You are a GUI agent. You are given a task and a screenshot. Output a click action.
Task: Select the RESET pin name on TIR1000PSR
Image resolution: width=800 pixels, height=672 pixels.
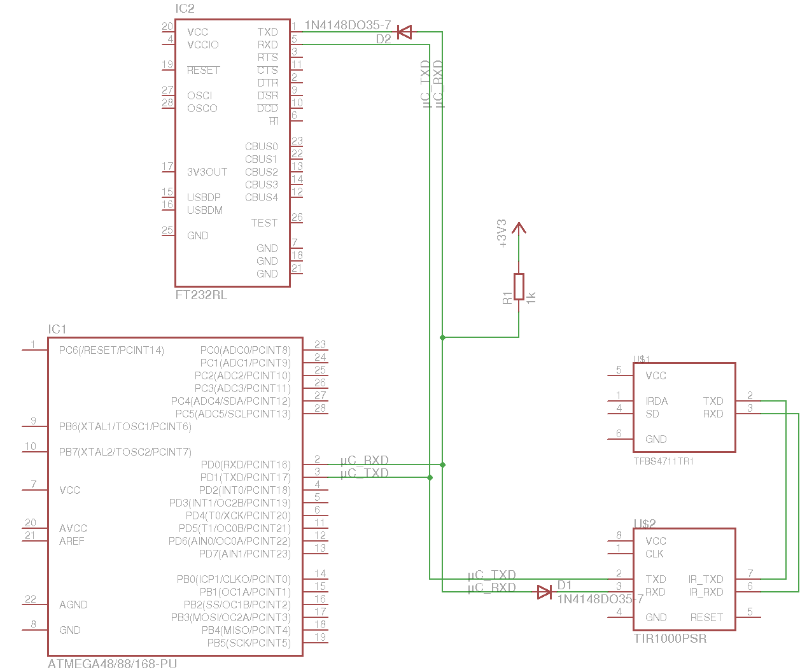(x=706, y=617)
